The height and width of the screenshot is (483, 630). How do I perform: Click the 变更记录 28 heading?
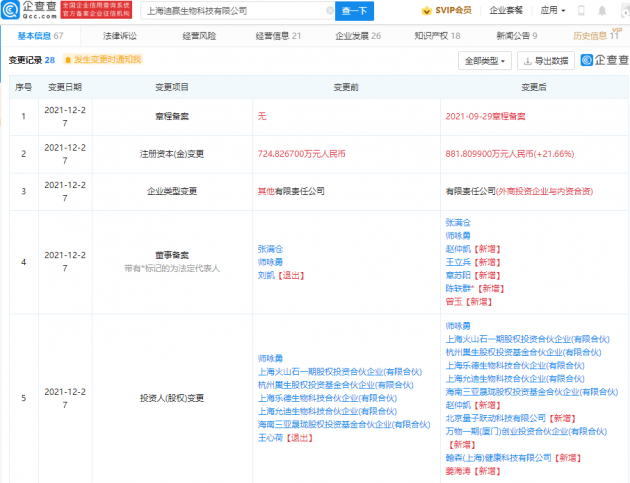point(32,60)
